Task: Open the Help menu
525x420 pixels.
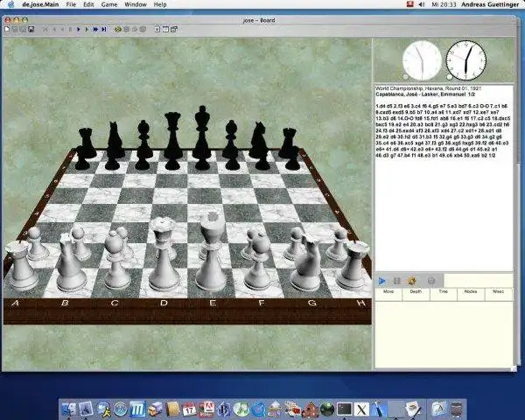Action: [160, 4]
